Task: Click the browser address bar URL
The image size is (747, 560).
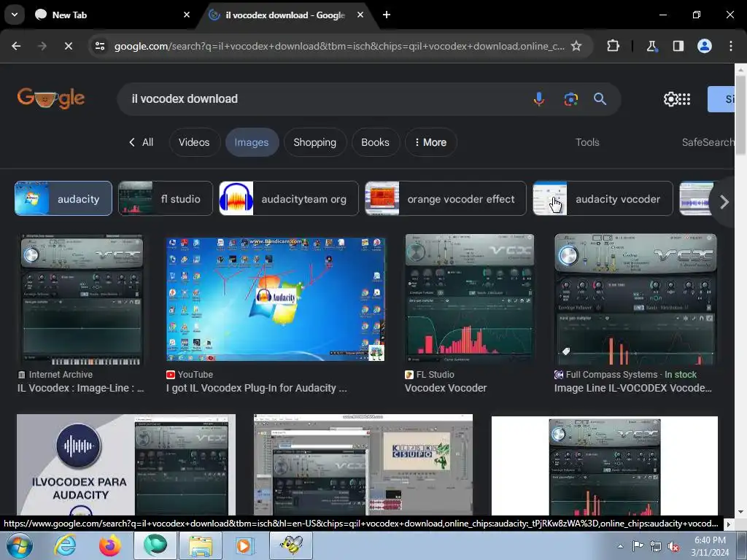Action: pos(339,46)
